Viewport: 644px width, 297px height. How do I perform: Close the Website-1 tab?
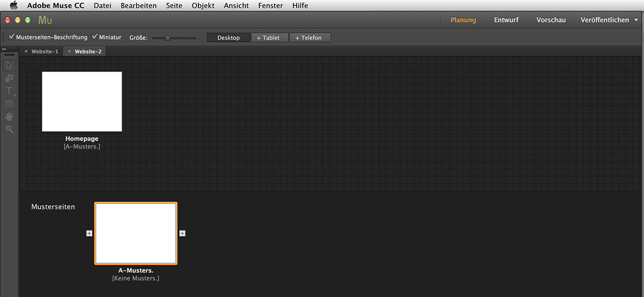[26, 51]
